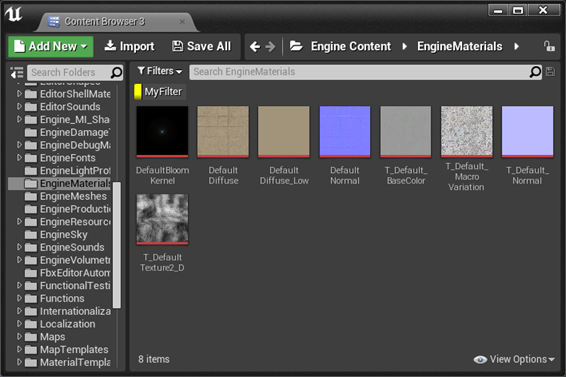Save the current search as collection icon
Viewport: 566px width, 377px height.
(550, 72)
